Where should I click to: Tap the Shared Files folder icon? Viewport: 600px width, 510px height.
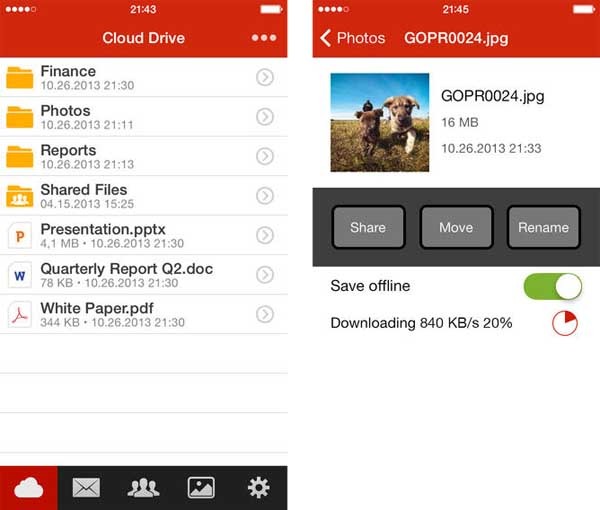pos(19,196)
